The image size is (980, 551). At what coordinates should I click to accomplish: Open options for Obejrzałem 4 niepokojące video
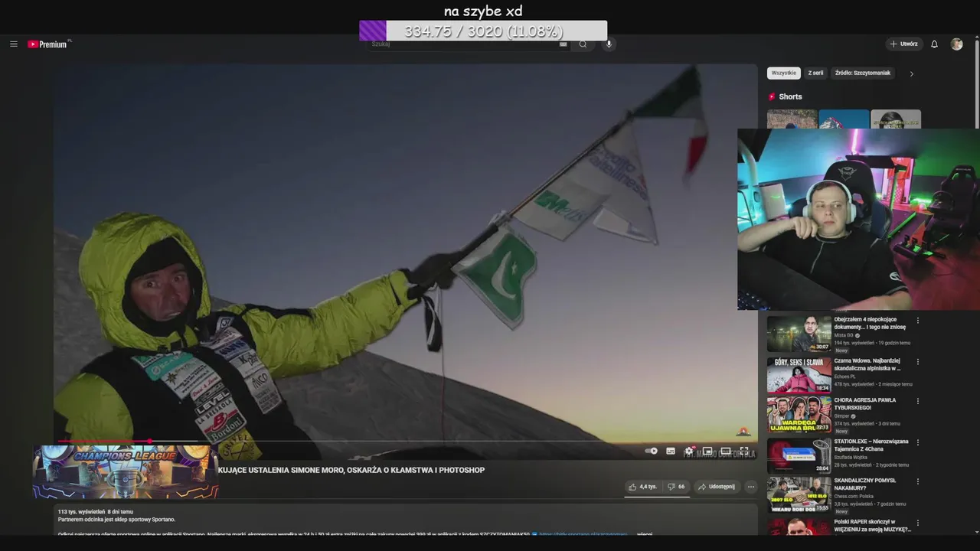point(918,321)
